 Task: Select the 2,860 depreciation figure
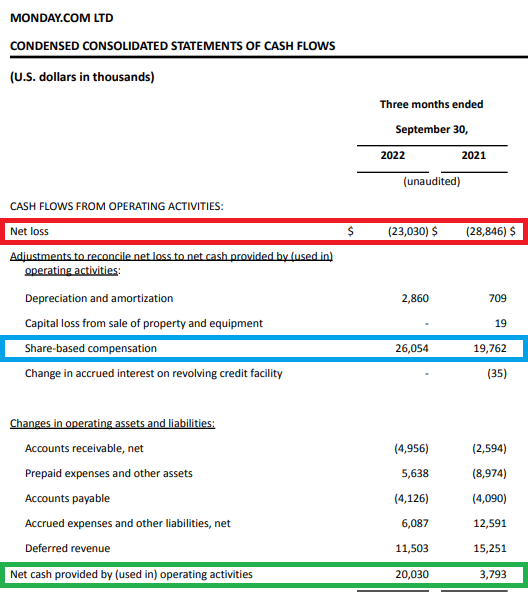click(x=415, y=298)
